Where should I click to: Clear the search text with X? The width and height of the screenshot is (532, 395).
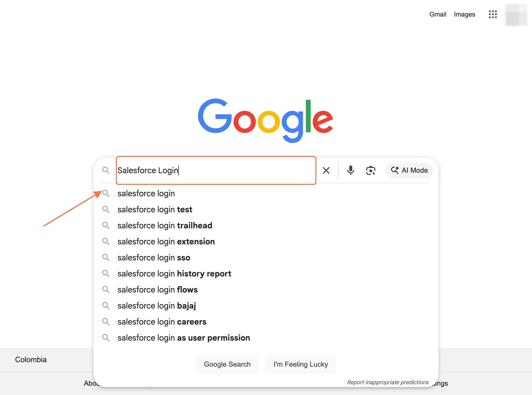326,170
